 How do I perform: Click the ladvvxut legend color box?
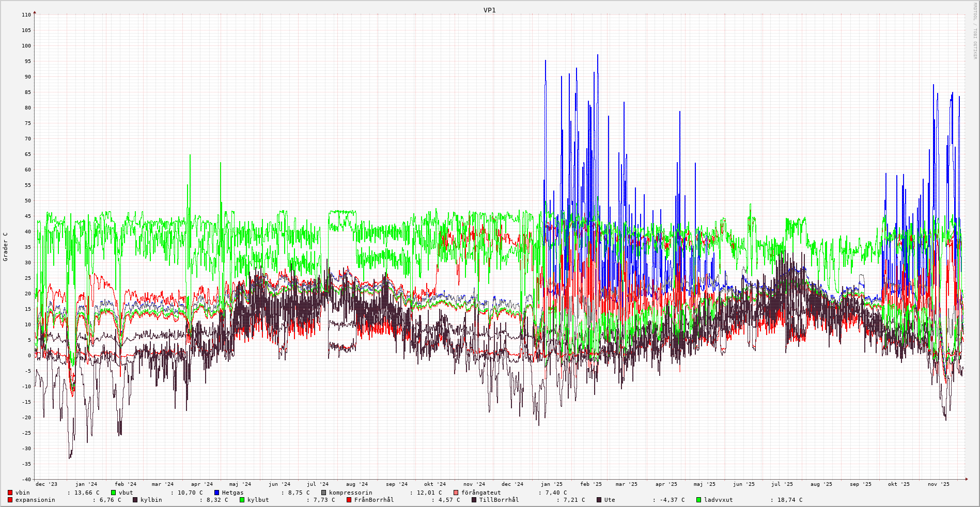pyautogui.click(x=698, y=500)
